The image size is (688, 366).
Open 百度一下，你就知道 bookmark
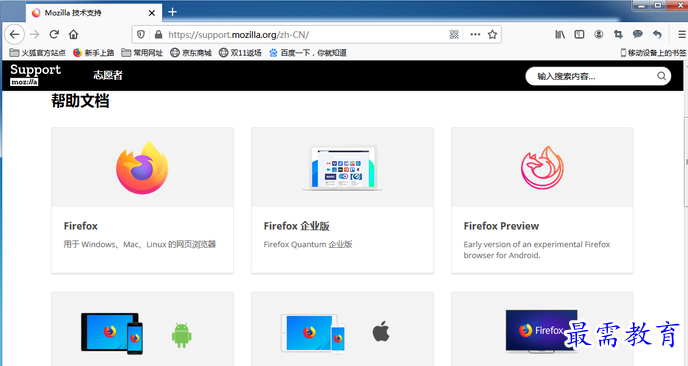point(308,53)
